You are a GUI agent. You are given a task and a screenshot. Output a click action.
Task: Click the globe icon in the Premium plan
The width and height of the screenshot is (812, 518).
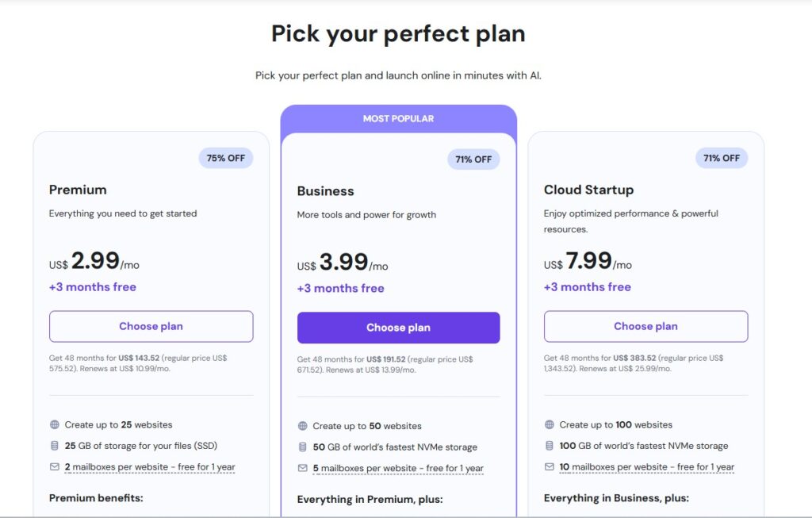click(55, 424)
